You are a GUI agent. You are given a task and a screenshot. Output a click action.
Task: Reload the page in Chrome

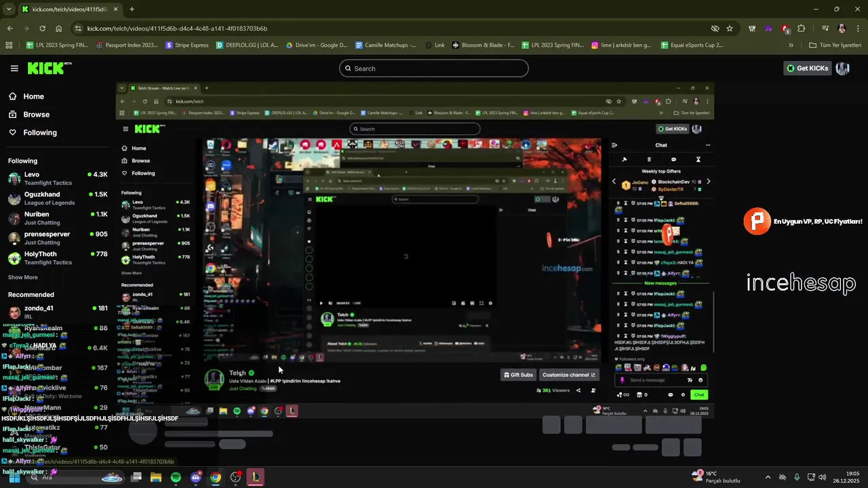42,28
